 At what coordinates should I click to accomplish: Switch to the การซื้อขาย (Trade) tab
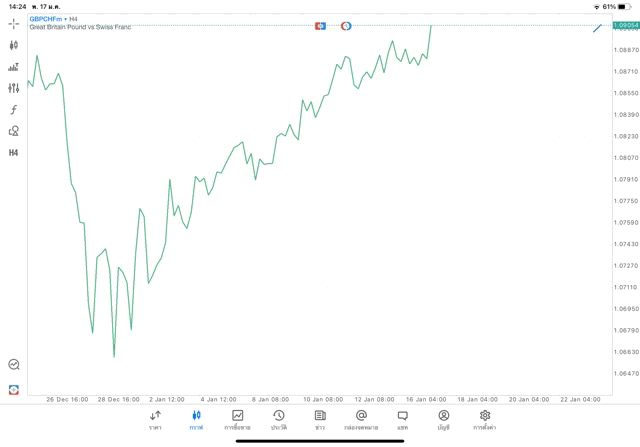tap(237, 419)
